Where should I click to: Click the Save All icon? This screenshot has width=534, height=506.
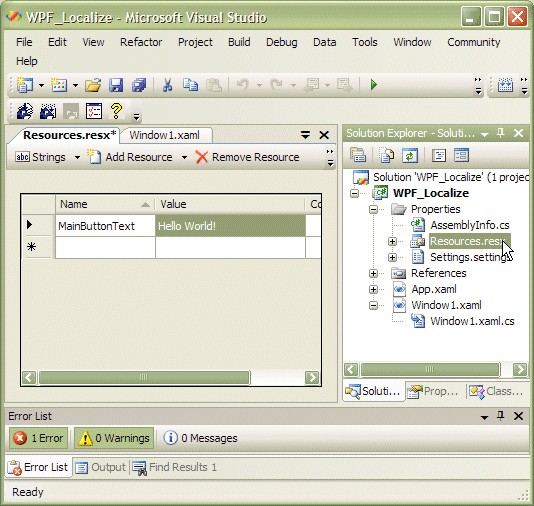[139, 85]
